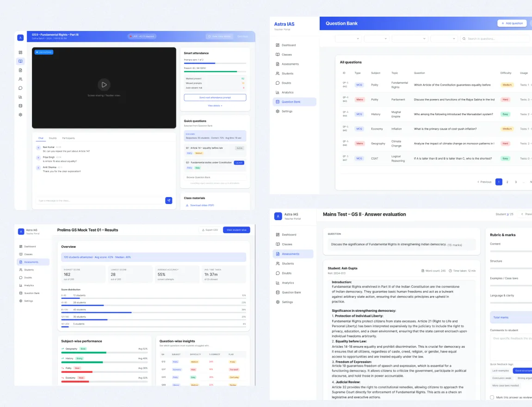This screenshot has width=532, height=407.
Task: Toggle the Good structure feedback tag
Action: tap(523, 371)
